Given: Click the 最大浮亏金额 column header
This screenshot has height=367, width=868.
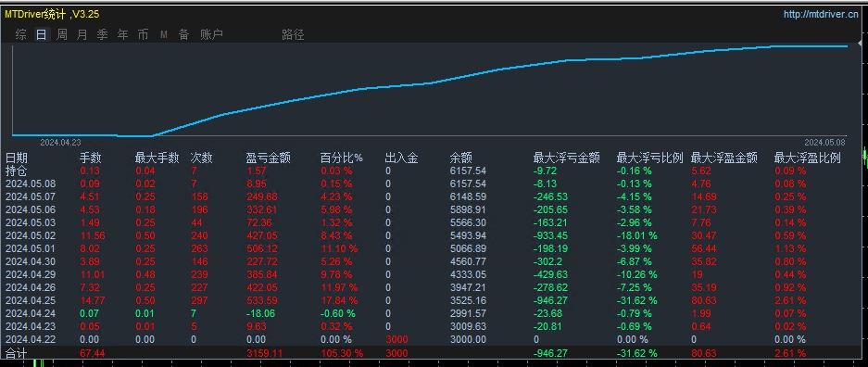Looking at the screenshot, I should pyautogui.click(x=566, y=158).
